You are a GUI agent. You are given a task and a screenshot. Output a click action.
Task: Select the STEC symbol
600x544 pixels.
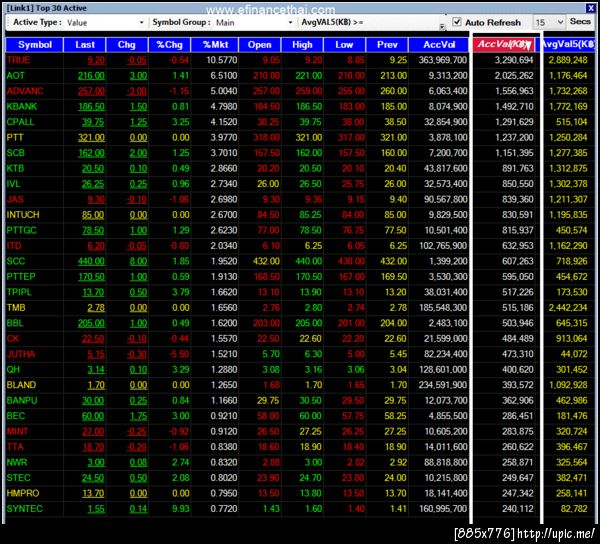(x=18, y=478)
